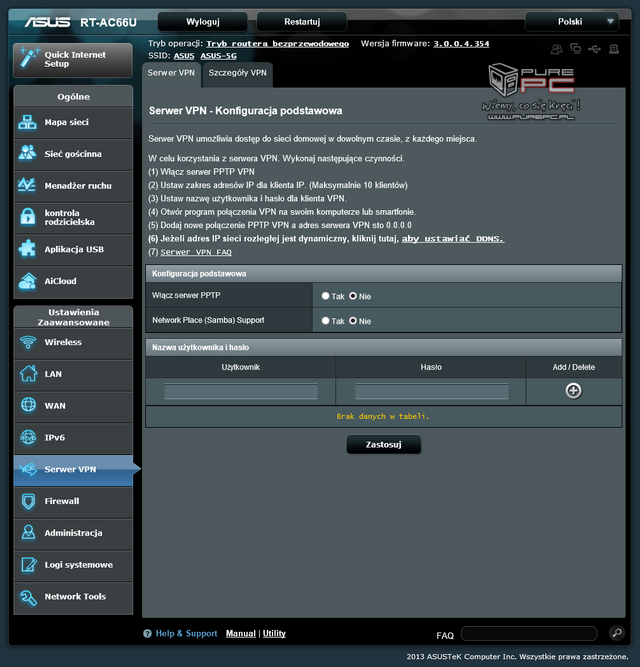Select Tak for Network Place Samba Support
Viewport: 640px width, 667px height.
click(x=325, y=320)
